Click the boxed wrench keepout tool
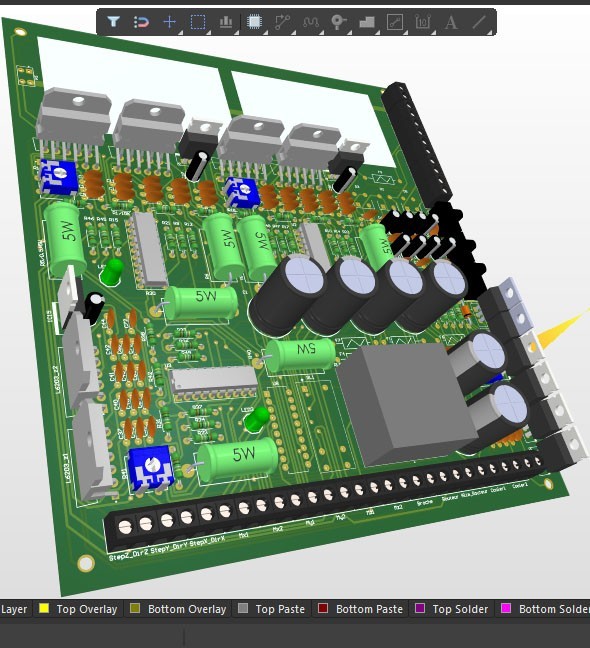Image resolution: width=590 pixels, height=648 pixels. (395, 22)
